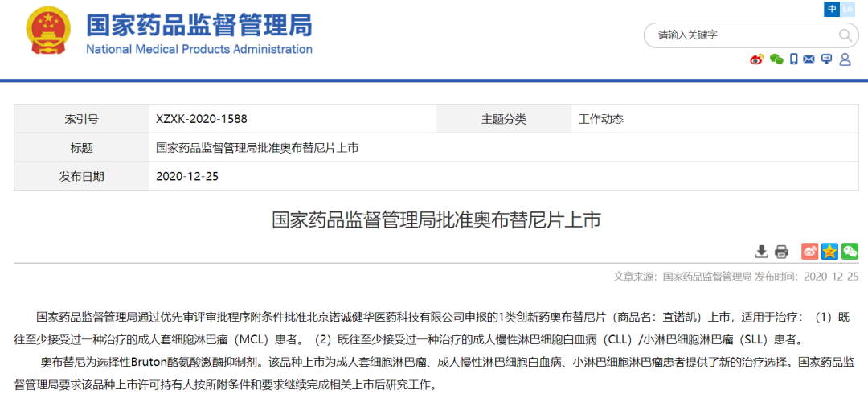Share article to WeChat green button
Viewport: 868px width, 402px height.
click(x=850, y=252)
